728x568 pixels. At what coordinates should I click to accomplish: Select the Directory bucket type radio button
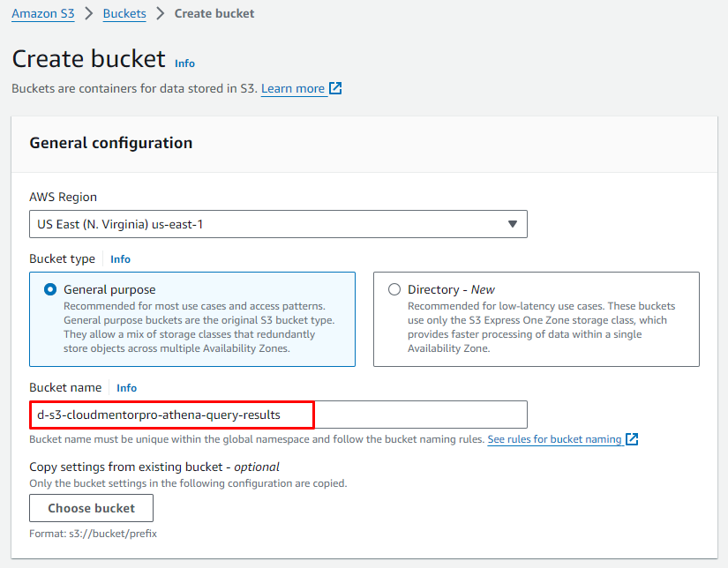[x=394, y=289]
